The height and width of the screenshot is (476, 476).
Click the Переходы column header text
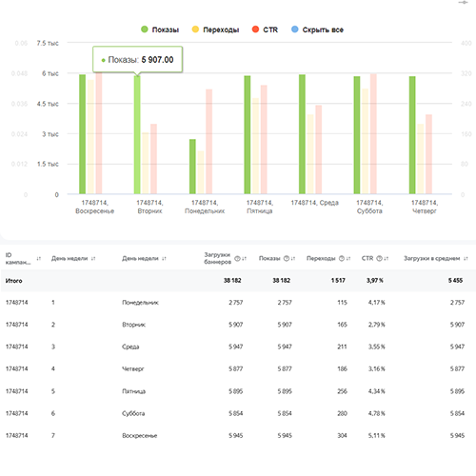click(321, 259)
